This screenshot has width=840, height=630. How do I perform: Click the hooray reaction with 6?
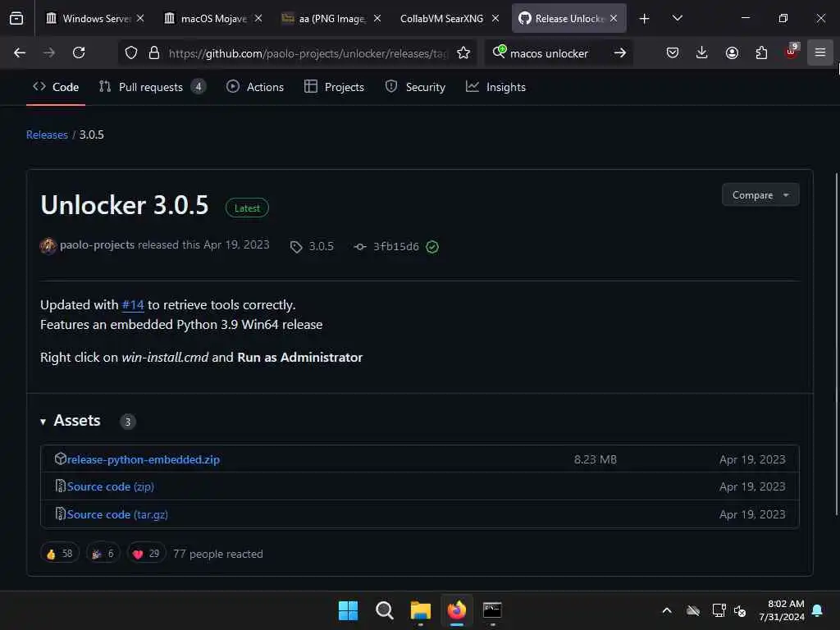coord(103,554)
